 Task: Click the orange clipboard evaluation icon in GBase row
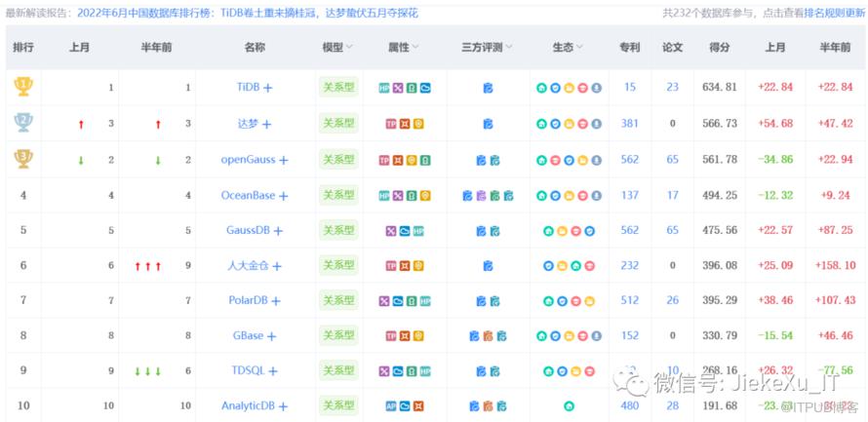point(488,336)
